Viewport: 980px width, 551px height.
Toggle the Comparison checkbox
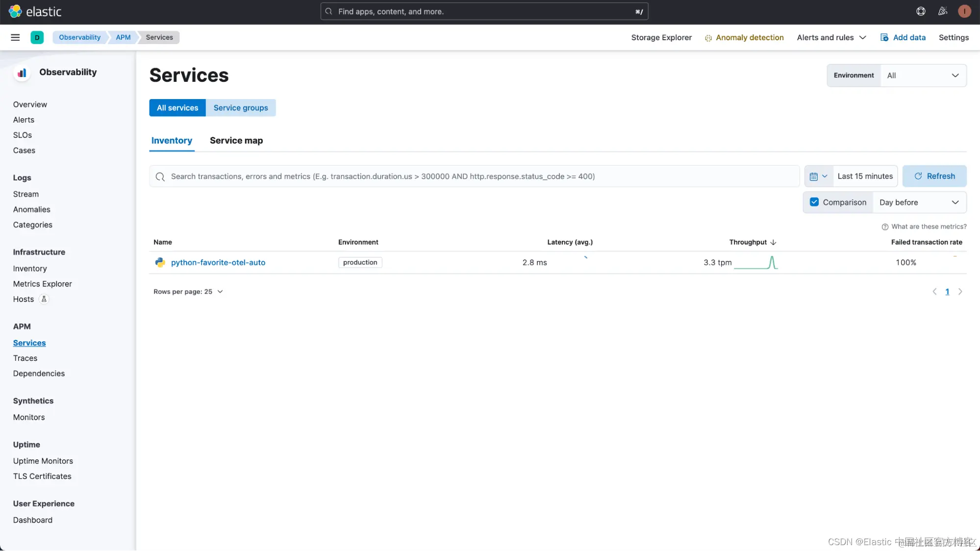814,202
